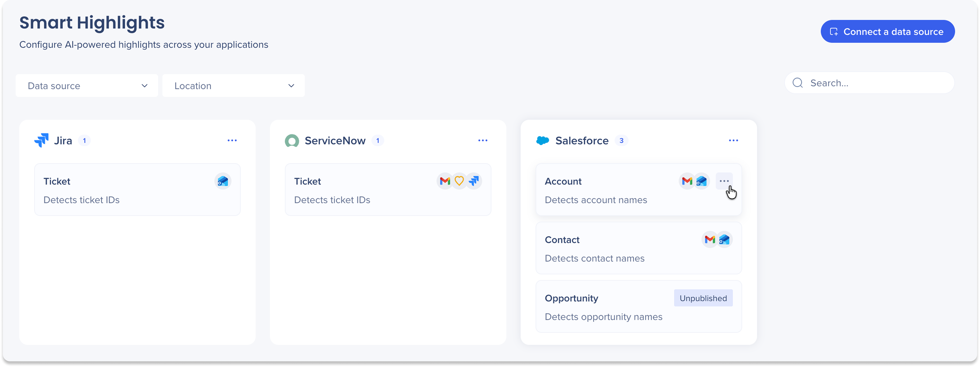Select the Opportunity highlight card
Screen dimensions: 980x367
(638, 307)
